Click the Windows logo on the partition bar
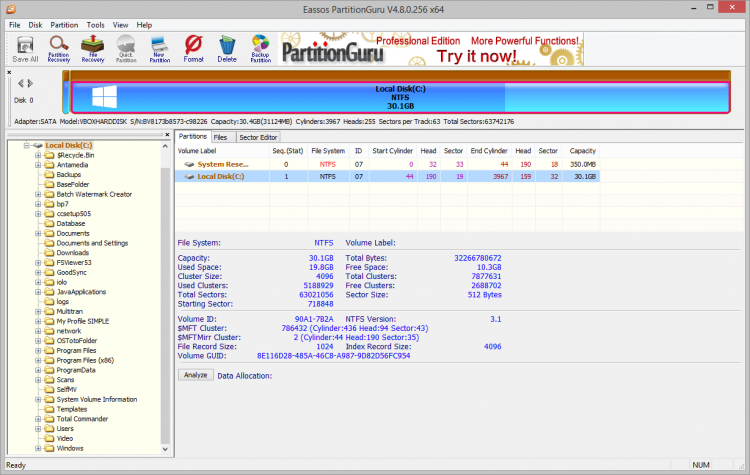 (104, 97)
